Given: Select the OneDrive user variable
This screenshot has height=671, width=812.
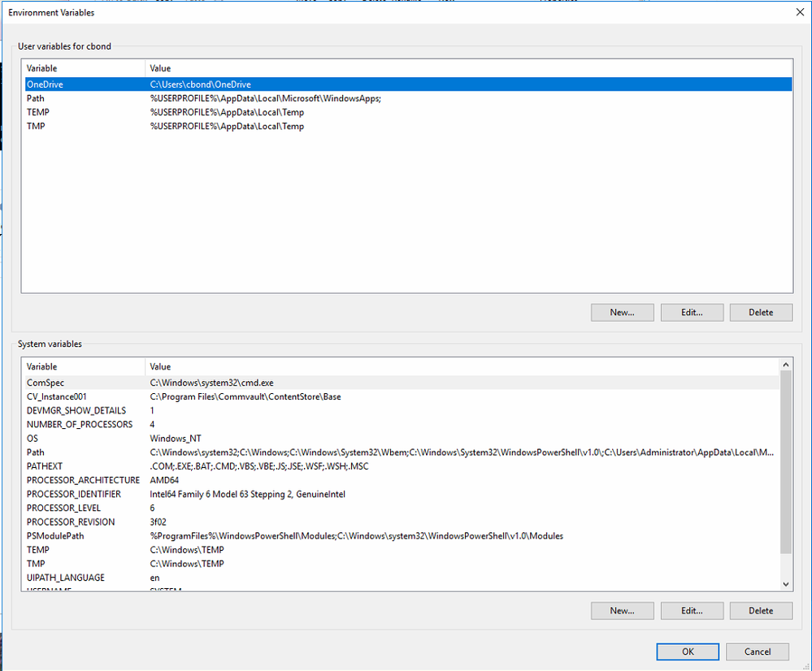Looking at the screenshot, I should pyautogui.click(x=409, y=84).
